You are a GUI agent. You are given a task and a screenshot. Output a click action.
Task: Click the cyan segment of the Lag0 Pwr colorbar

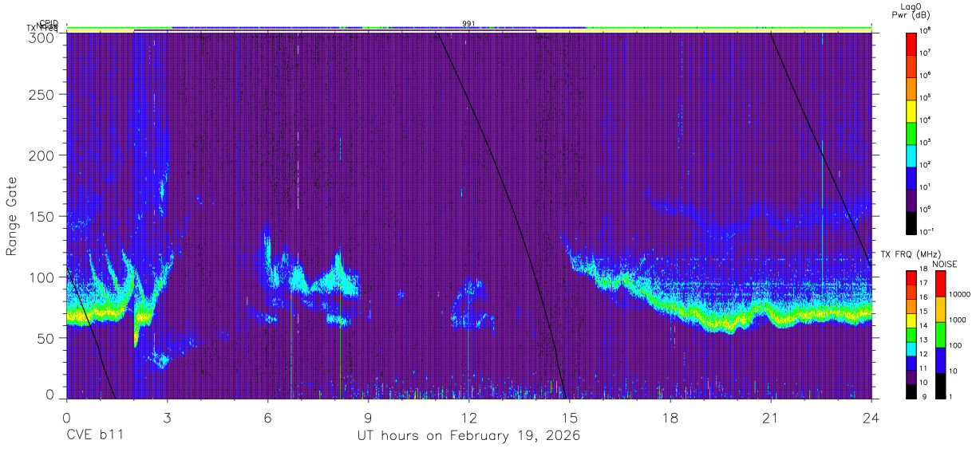[911, 155]
